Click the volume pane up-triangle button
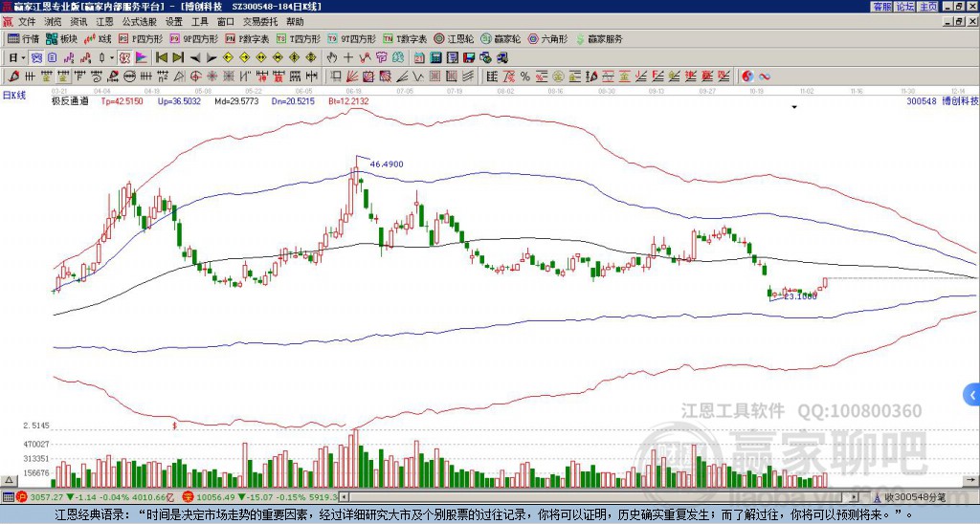 [9, 480]
